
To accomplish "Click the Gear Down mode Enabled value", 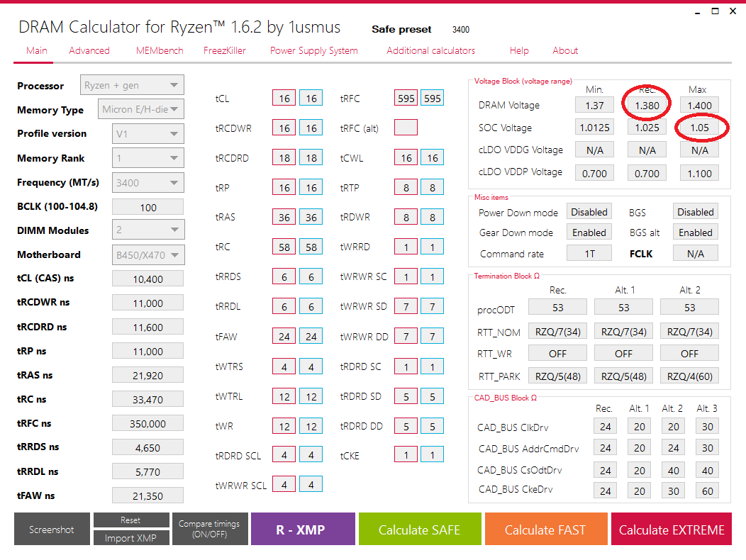I will [x=589, y=233].
